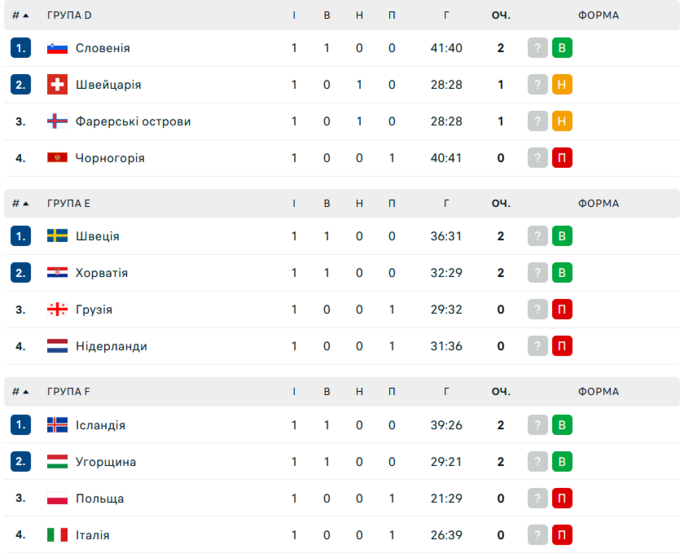Sort Група D by rank arrow
680x558 pixels.
click(x=25, y=16)
